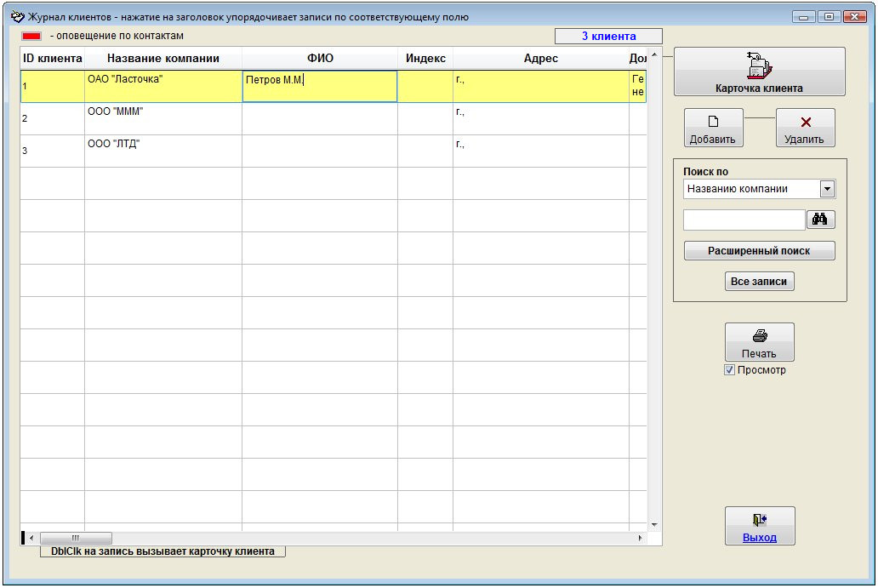Viewport: 878px width, 588px height.
Task: Sort by ID клиента column header
Action: pos(52,59)
